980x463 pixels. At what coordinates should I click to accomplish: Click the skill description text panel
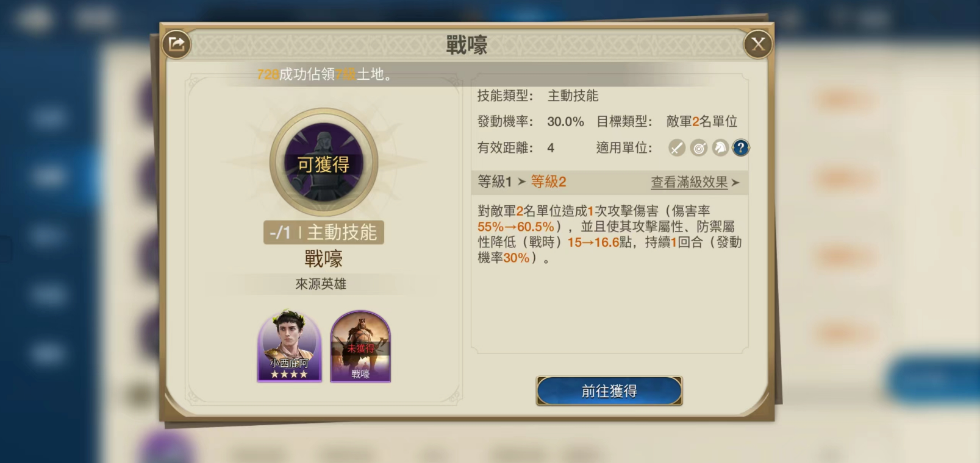[609, 235]
